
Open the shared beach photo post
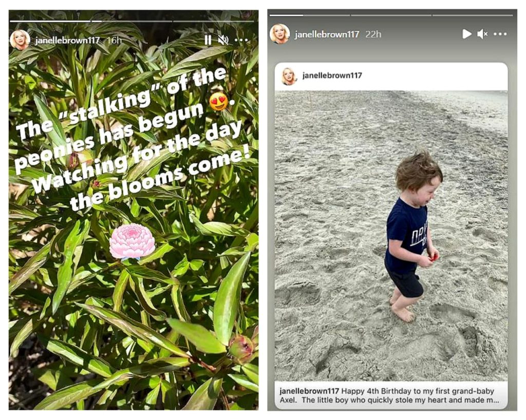click(391, 236)
